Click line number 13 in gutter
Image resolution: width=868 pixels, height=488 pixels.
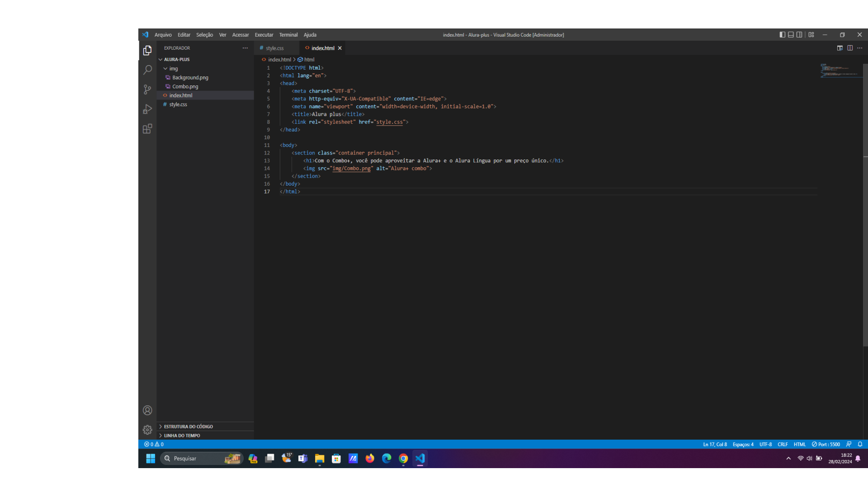pyautogui.click(x=267, y=161)
